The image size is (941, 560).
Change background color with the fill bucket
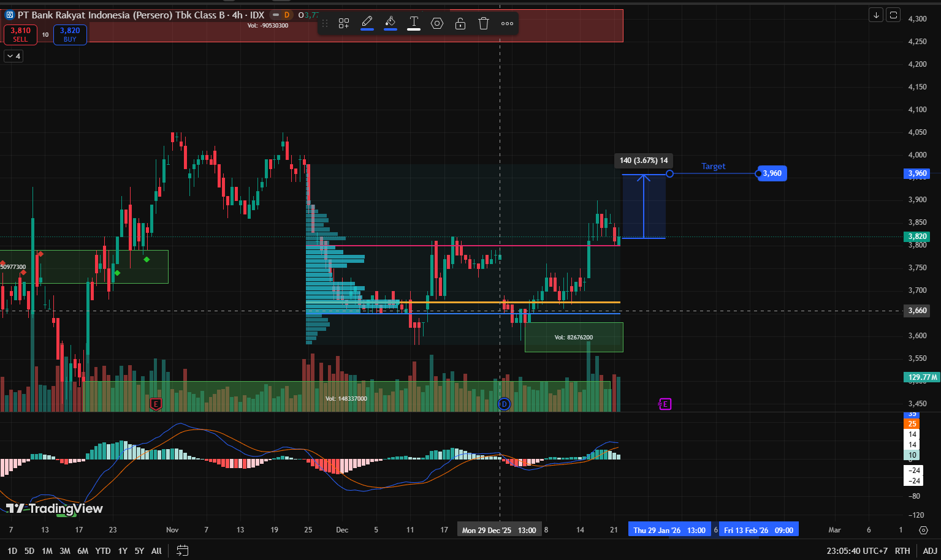point(390,23)
